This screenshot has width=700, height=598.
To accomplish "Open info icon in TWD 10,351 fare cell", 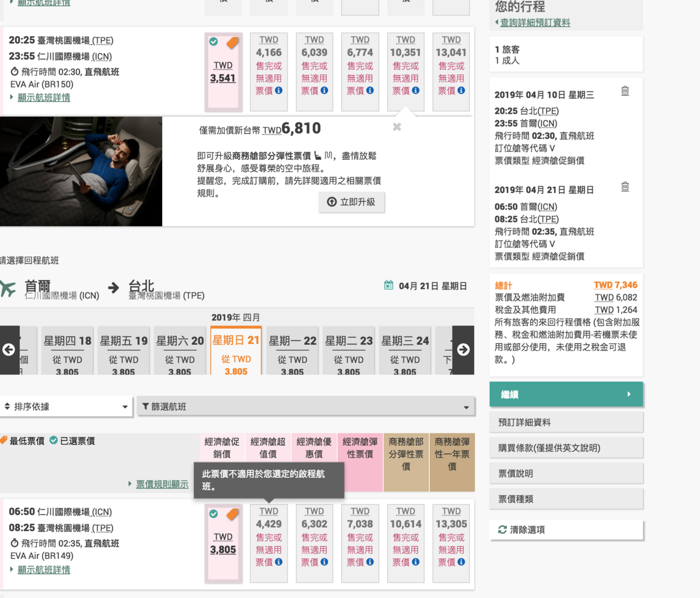I will 415,90.
